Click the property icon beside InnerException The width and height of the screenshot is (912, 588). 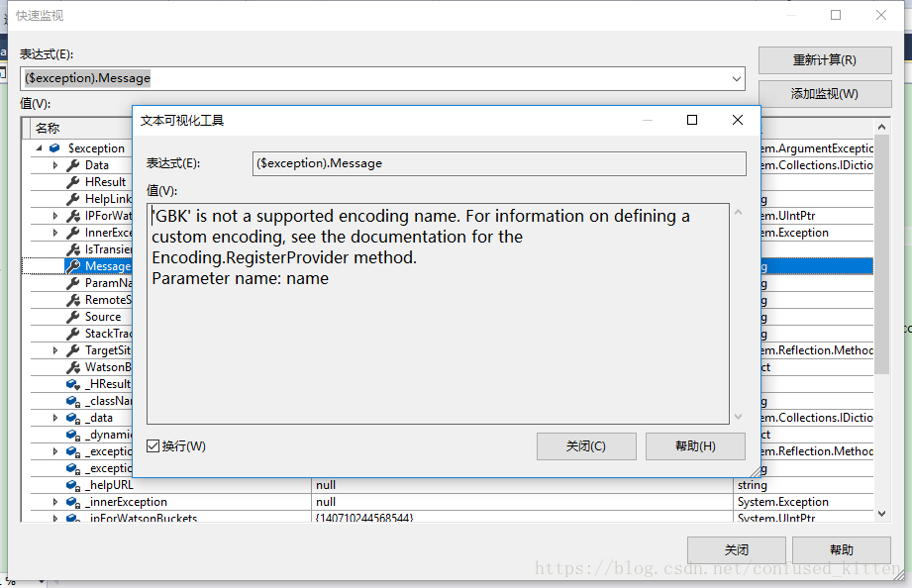(72, 233)
